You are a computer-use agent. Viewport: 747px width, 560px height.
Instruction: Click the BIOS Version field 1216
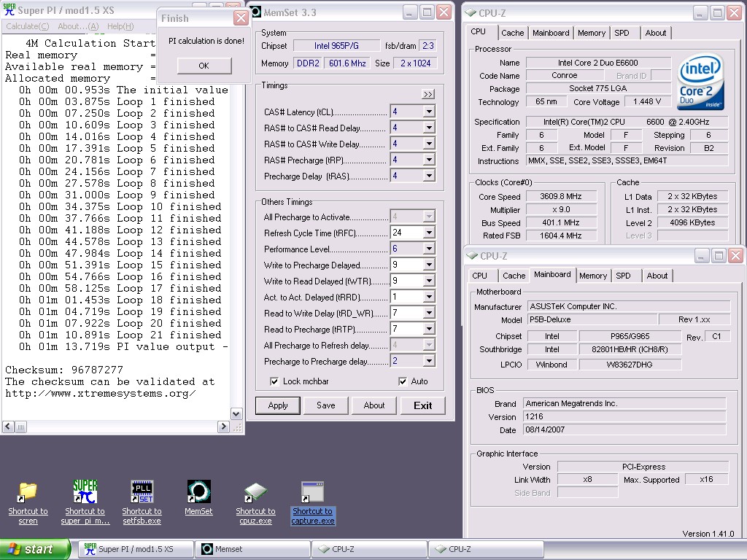[624, 416]
